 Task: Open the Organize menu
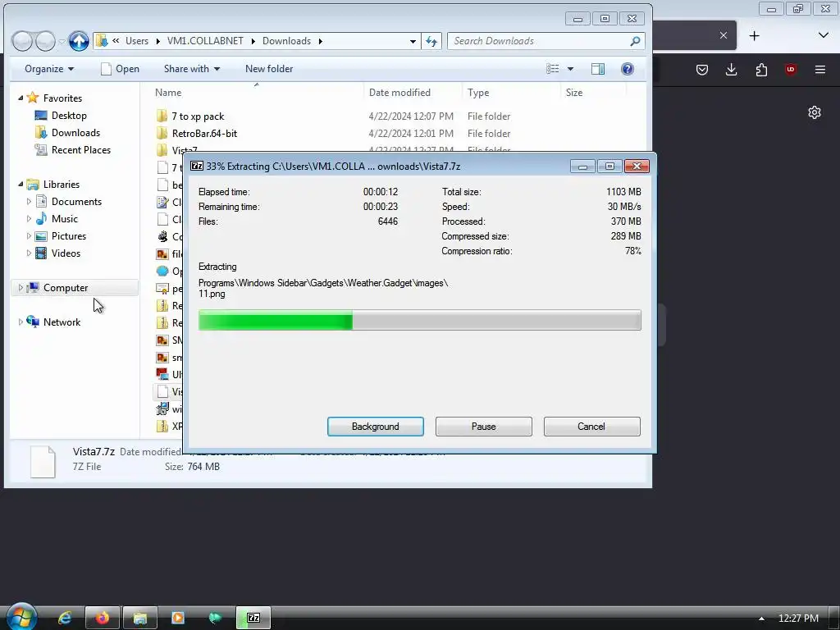pos(49,69)
